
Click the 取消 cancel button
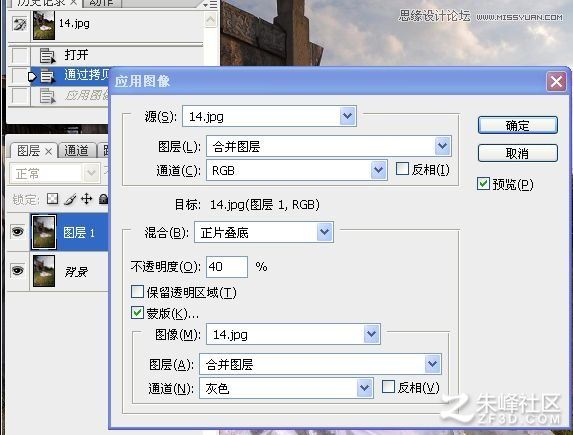click(517, 153)
